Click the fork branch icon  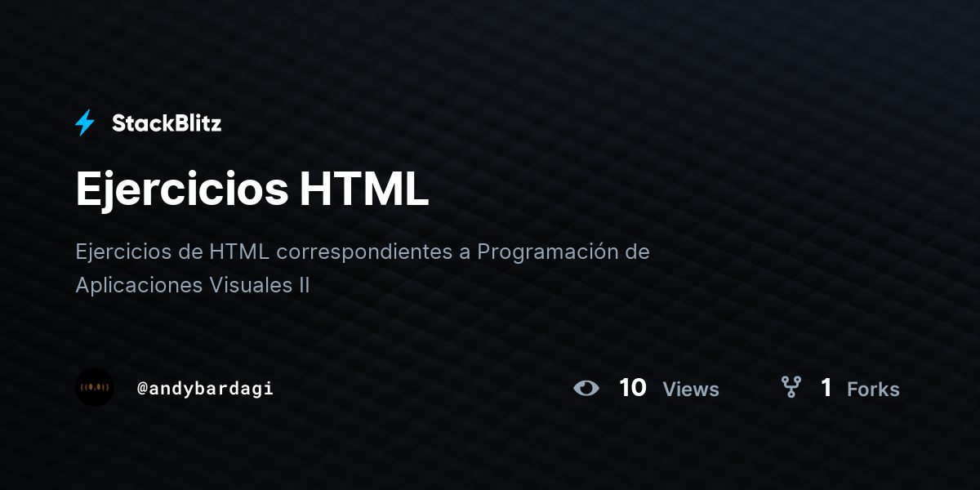791,387
